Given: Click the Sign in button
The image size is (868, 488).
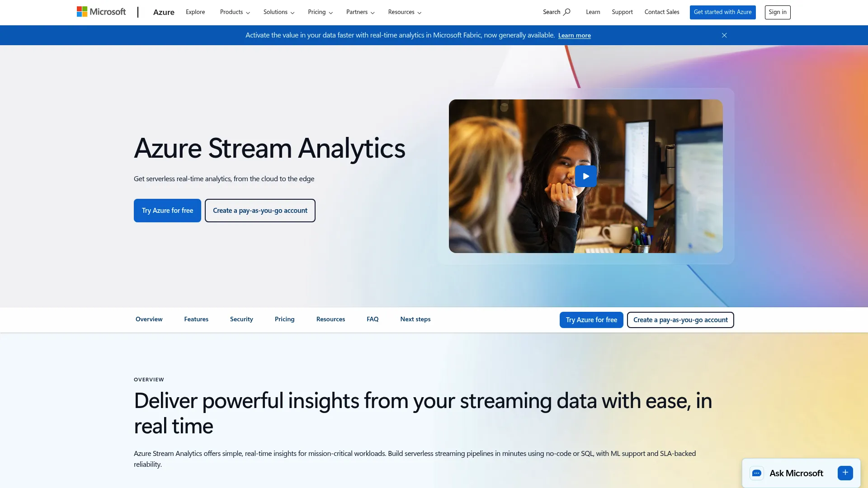Looking at the screenshot, I should (x=778, y=12).
